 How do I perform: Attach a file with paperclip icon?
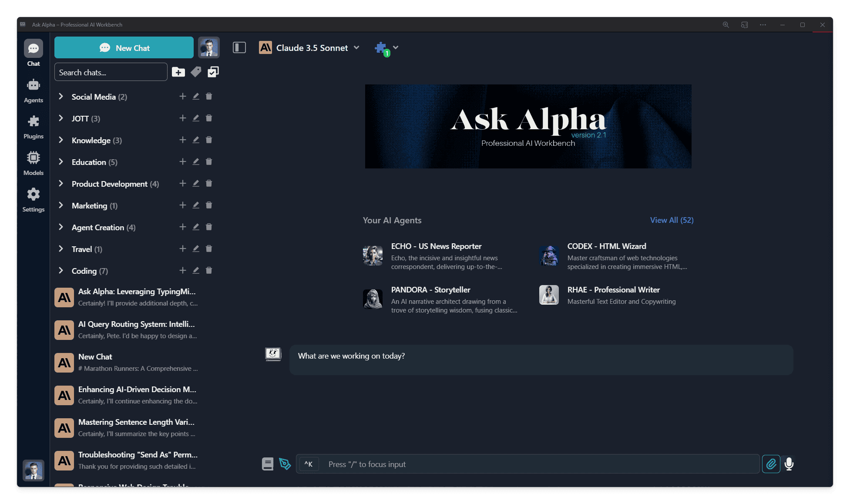click(x=771, y=464)
